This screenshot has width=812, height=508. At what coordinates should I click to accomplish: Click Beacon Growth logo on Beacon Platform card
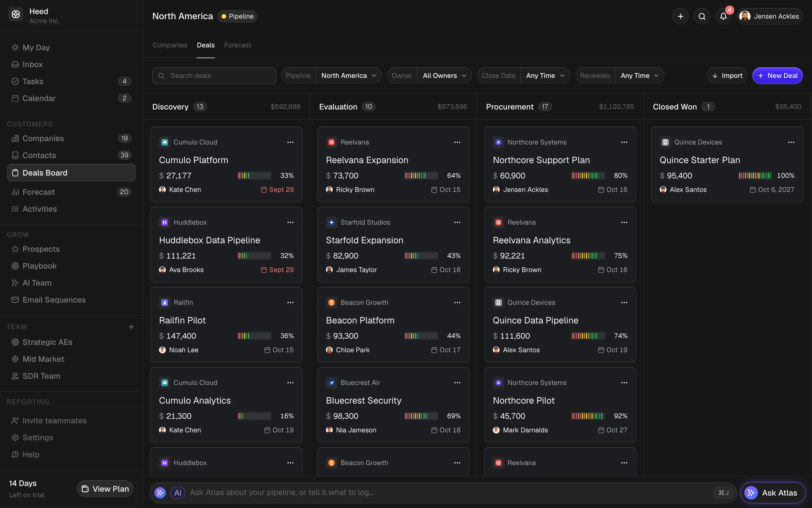(x=332, y=302)
